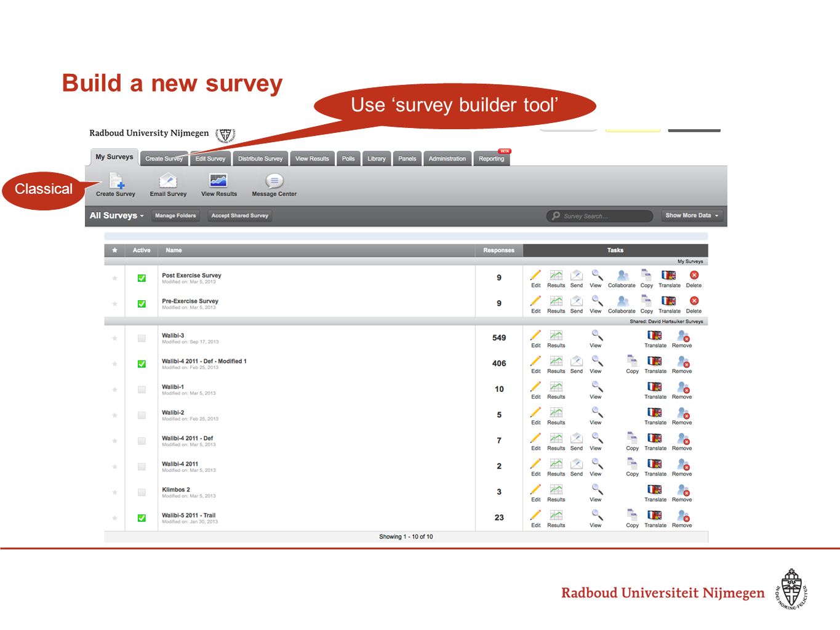Toggle Active checkbox for Pre-Exercise Survey
This screenshot has width=840, height=630.
click(142, 304)
